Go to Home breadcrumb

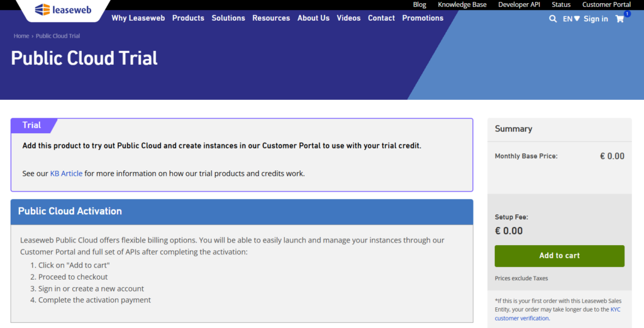[21, 36]
